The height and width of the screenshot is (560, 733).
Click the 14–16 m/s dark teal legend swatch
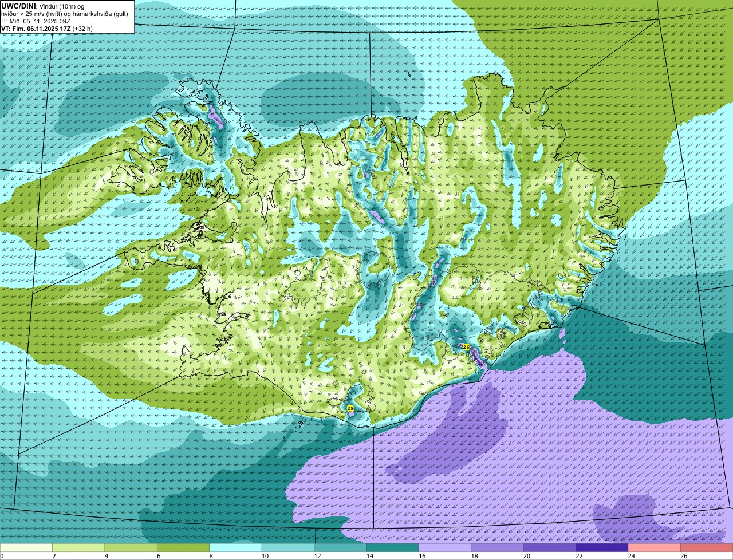tap(393, 548)
